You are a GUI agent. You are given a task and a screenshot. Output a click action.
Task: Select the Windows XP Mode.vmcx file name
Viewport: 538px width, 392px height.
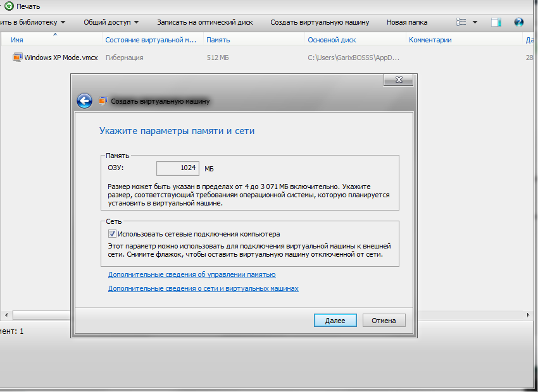pyautogui.click(x=61, y=58)
